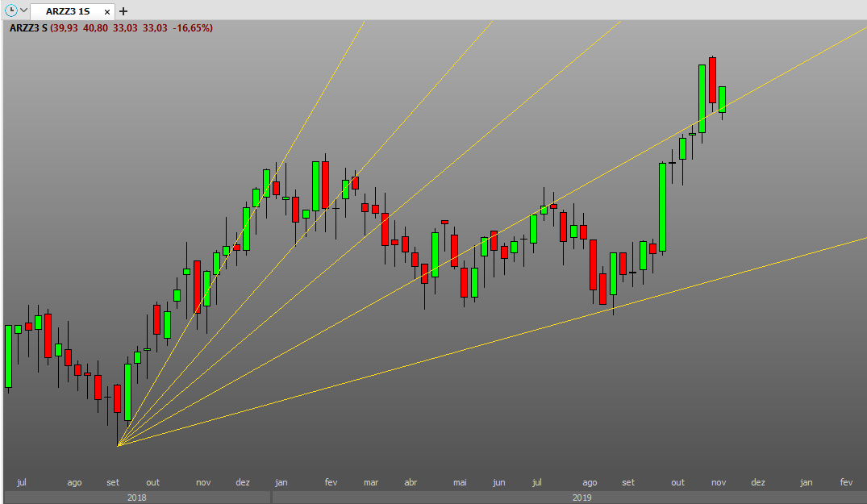Image resolution: width=867 pixels, height=504 pixels.
Task: Click the 2018 year band on the time axis
Action: pos(137,498)
